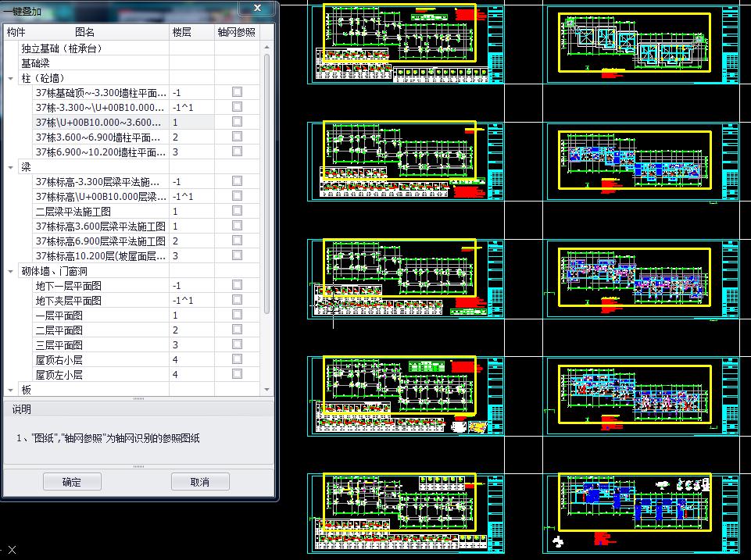Collapse the 砌体墙、门窗洞 group
The image size is (751, 560).
pyautogui.click(x=10, y=271)
